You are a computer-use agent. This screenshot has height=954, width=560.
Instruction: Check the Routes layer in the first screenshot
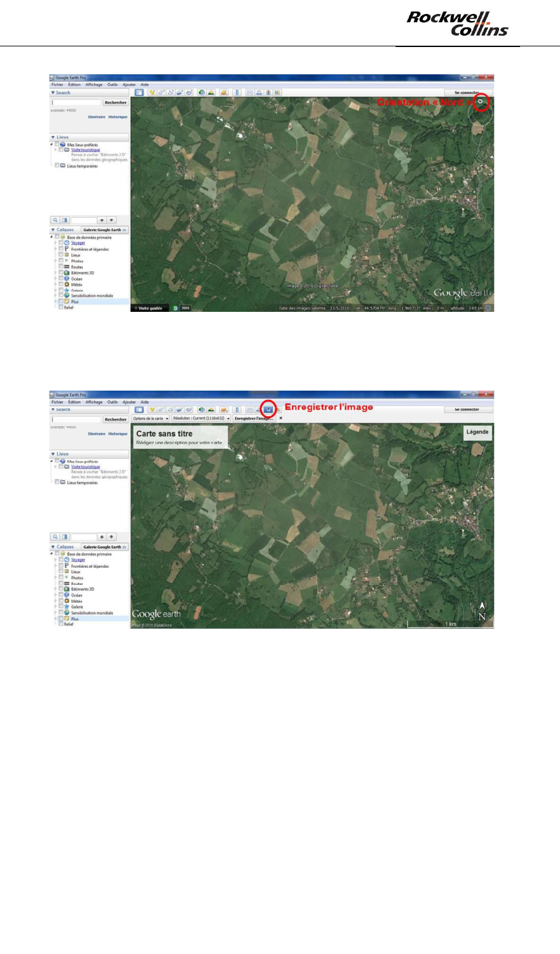61,267
